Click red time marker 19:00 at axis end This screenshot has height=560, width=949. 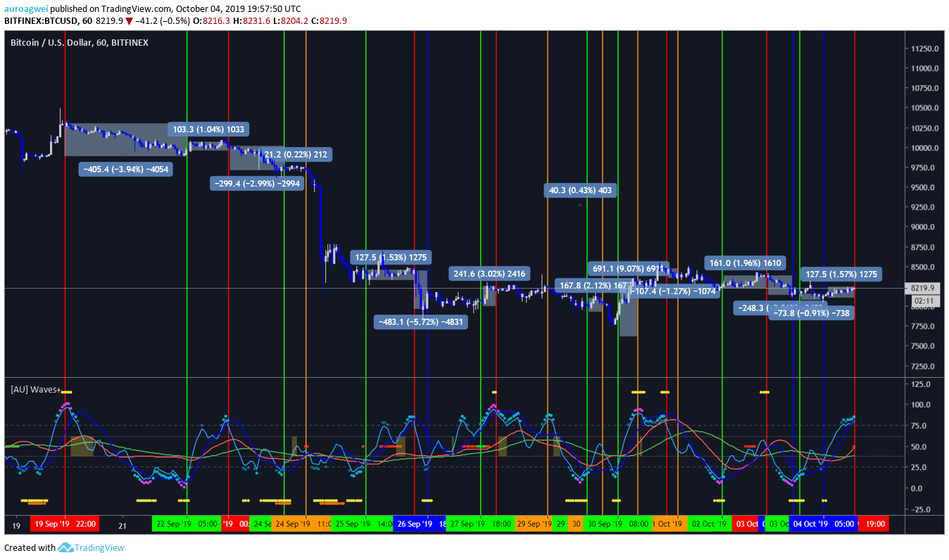(874, 524)
